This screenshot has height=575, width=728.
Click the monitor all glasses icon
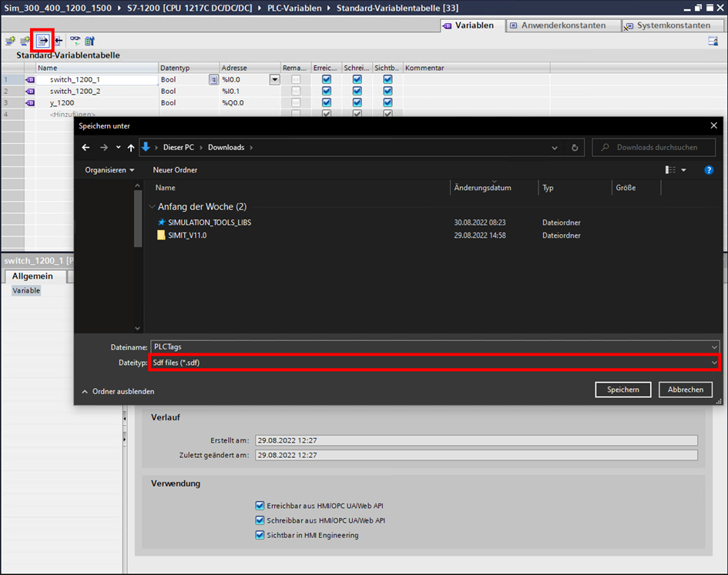[x=75, y=41]
